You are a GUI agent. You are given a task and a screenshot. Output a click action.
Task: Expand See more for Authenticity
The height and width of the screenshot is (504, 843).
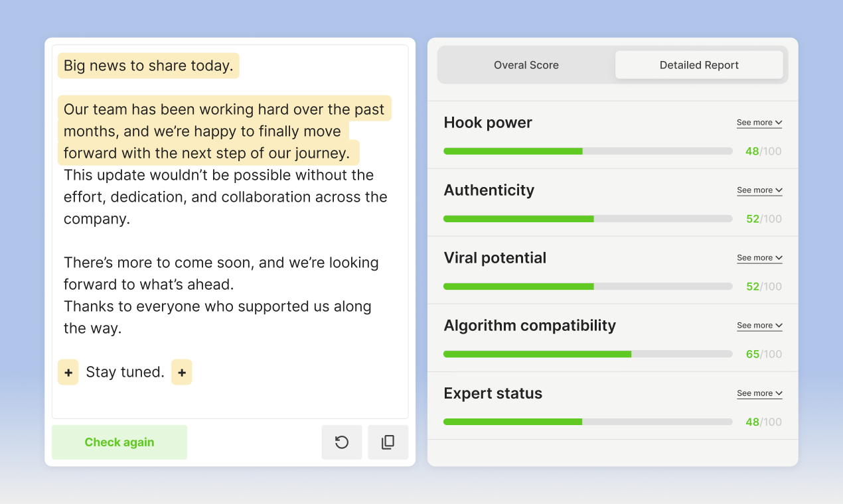[759, 190]
